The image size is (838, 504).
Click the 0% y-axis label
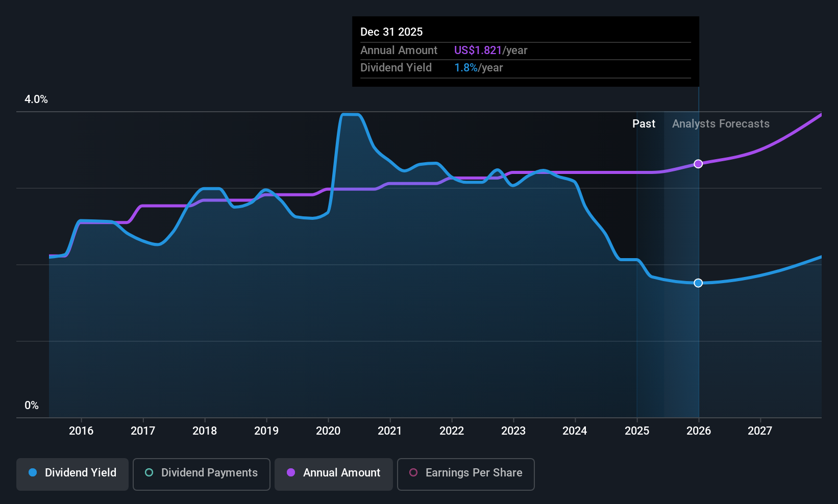point(32,406)
